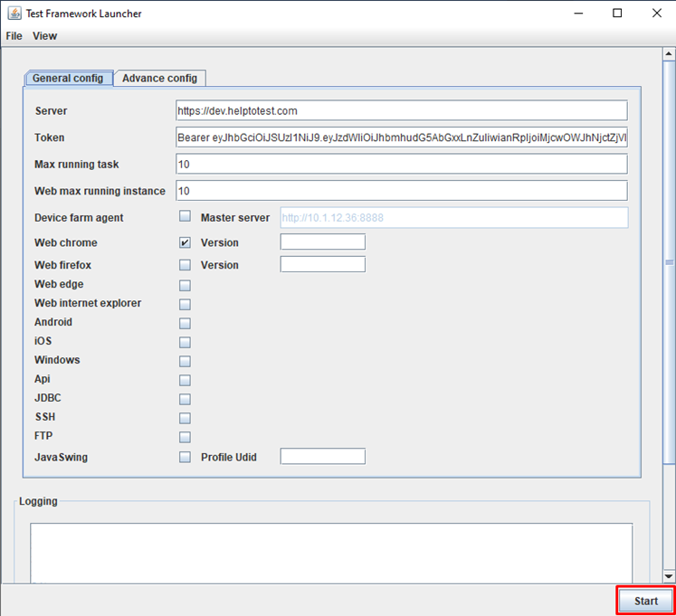676x616 pixels.
Task: Check the JavaSwing checkbox
Action: pos(185,457)
